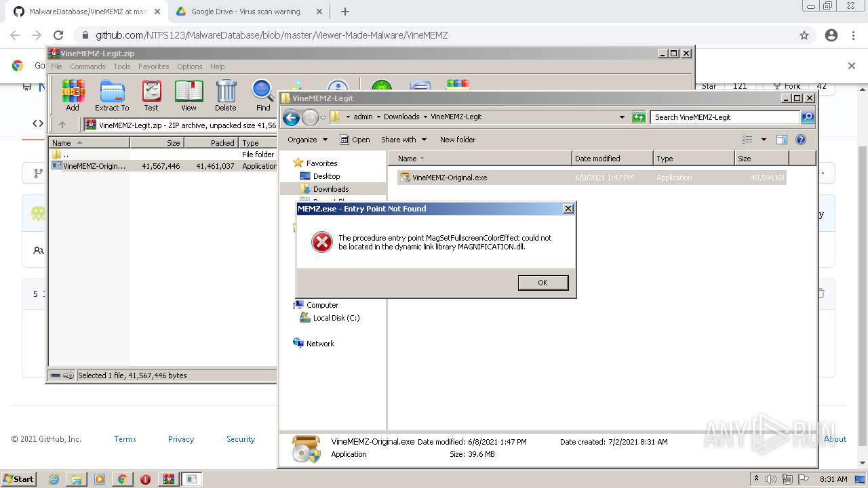Open the WinRAR File menu

(56, 66)
